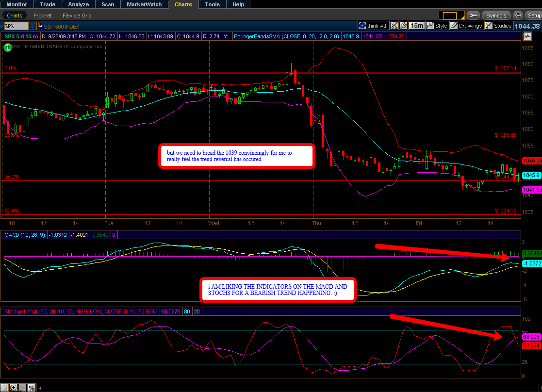Screen dimensions: 542x392
Task: Click the wrench icon beside Symbols button
Action: pyautogui.click(x=474, y=16)
